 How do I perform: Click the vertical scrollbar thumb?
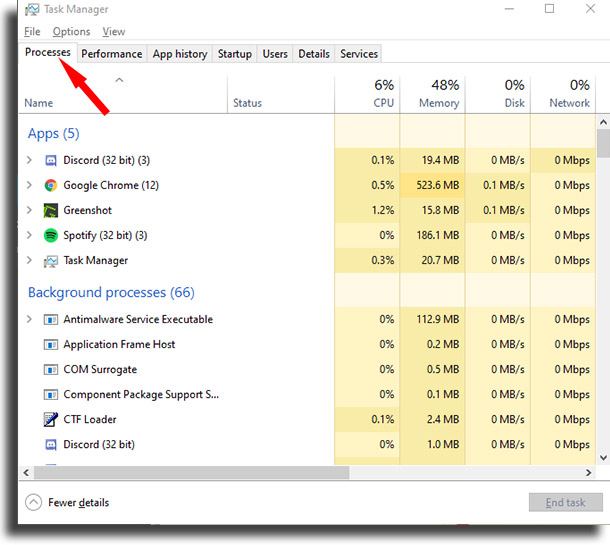pyautogui.click(x=603, y=143)
